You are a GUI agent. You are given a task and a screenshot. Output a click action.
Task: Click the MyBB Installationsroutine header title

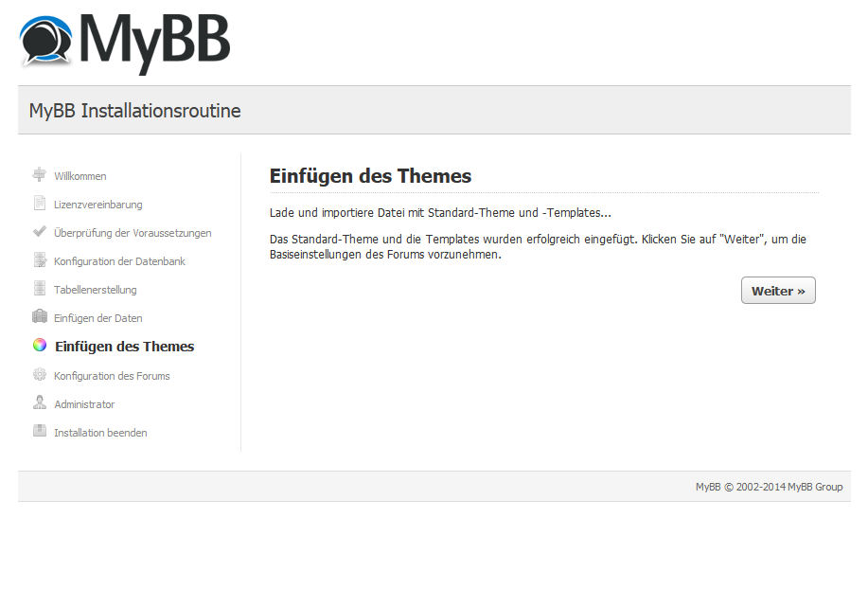(x=134, y=111)
